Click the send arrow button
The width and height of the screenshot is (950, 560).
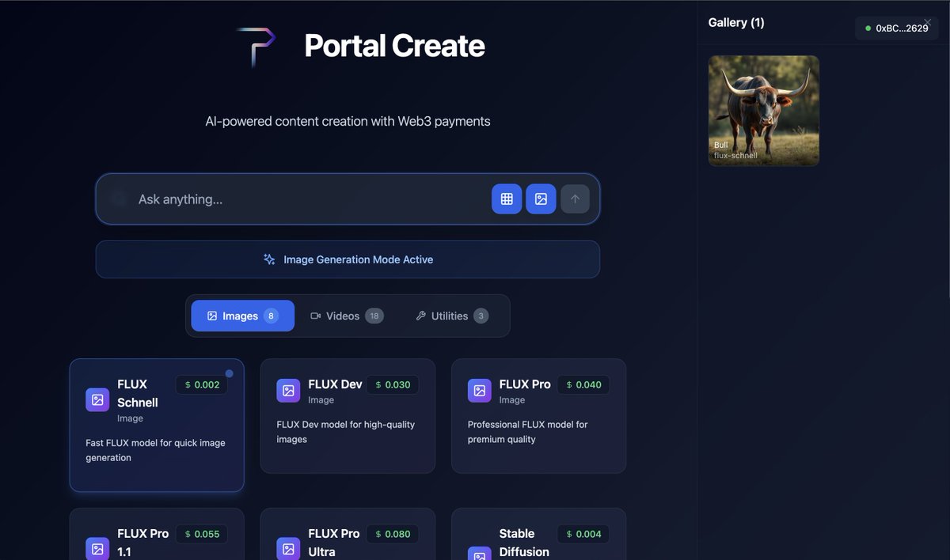(575, 199)
